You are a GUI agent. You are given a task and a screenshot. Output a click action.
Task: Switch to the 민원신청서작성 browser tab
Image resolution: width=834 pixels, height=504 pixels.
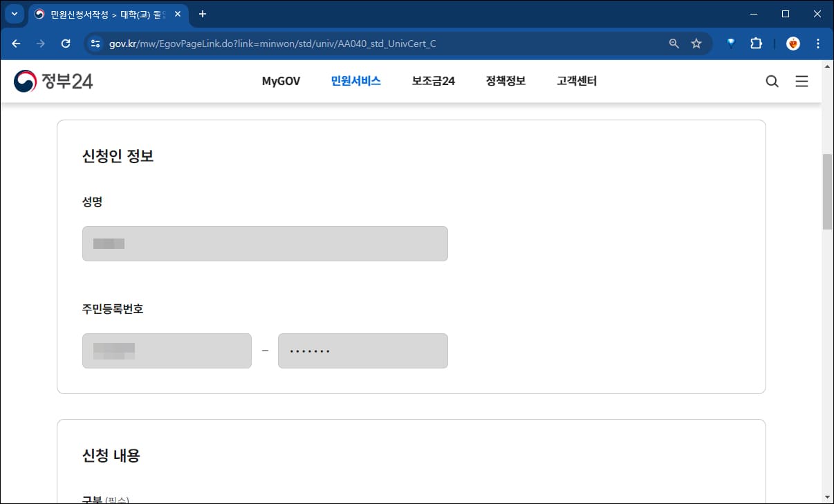pyautogui.click(x=104, y=14)
